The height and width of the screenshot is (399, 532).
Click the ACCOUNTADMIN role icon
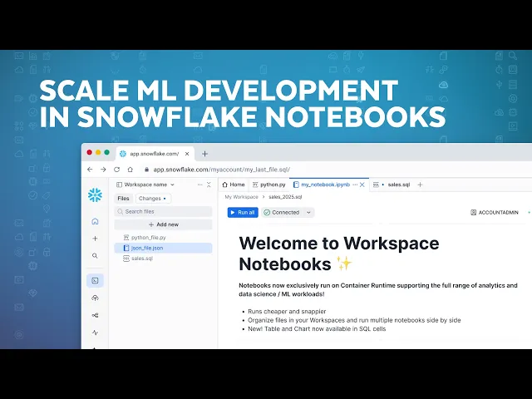[x=473, y=213]
